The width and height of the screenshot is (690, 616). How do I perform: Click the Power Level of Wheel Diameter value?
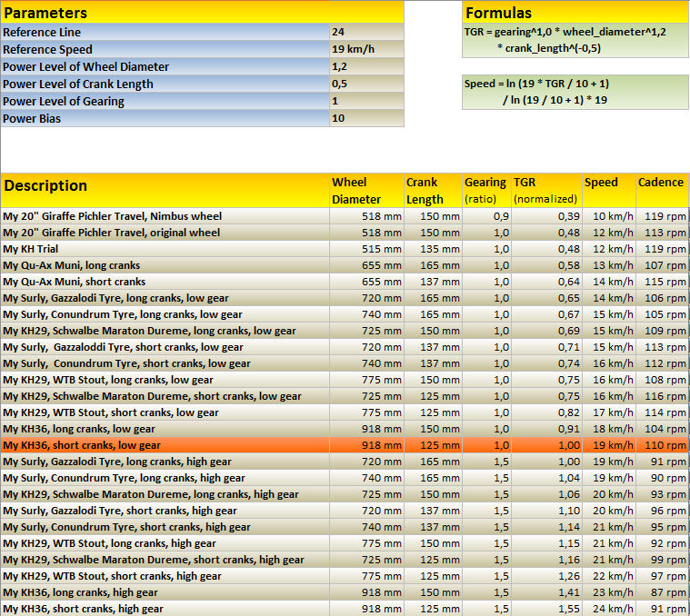[366, 66]
